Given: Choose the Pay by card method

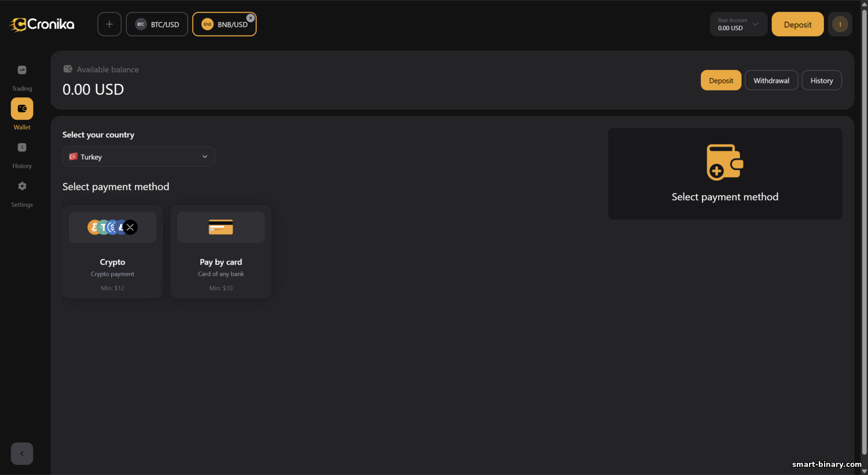Looking at the screenshot, I should click(x=221, y=252).
